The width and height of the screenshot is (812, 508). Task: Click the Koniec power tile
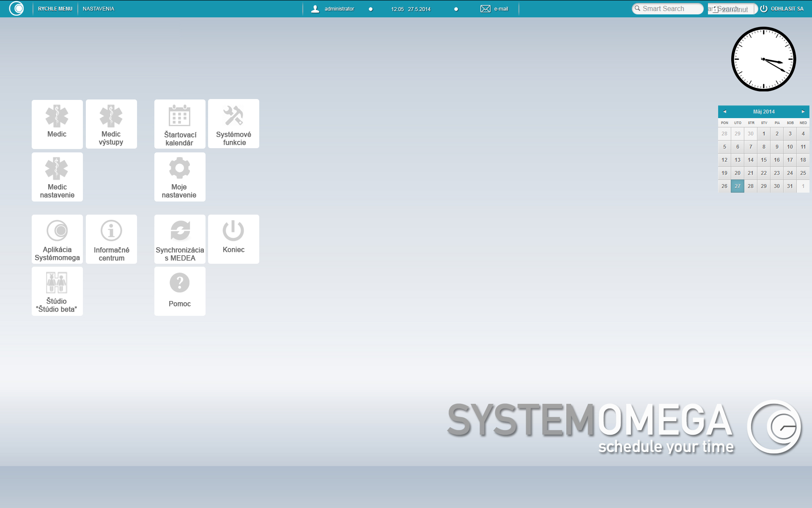coord(233,239)
